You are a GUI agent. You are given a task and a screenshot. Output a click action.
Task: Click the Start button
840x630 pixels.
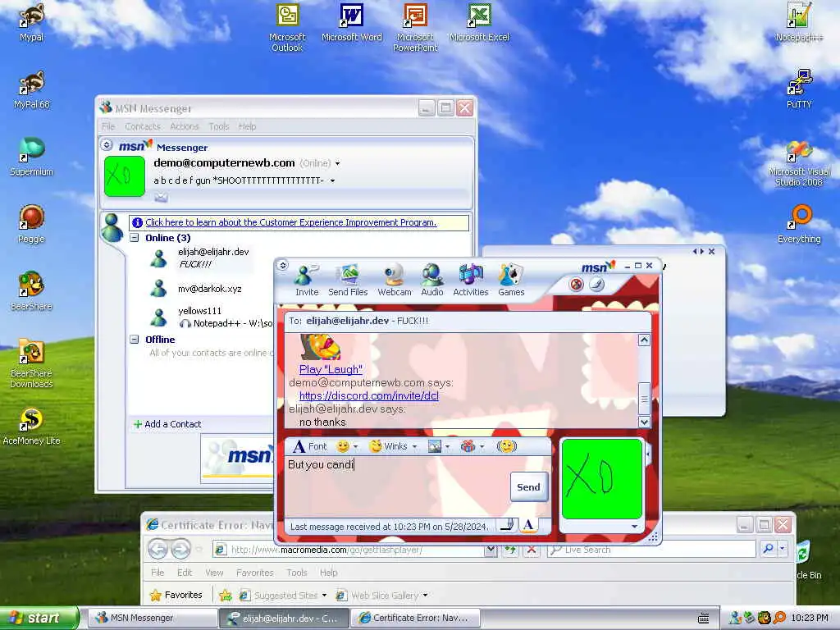point(39,618)
